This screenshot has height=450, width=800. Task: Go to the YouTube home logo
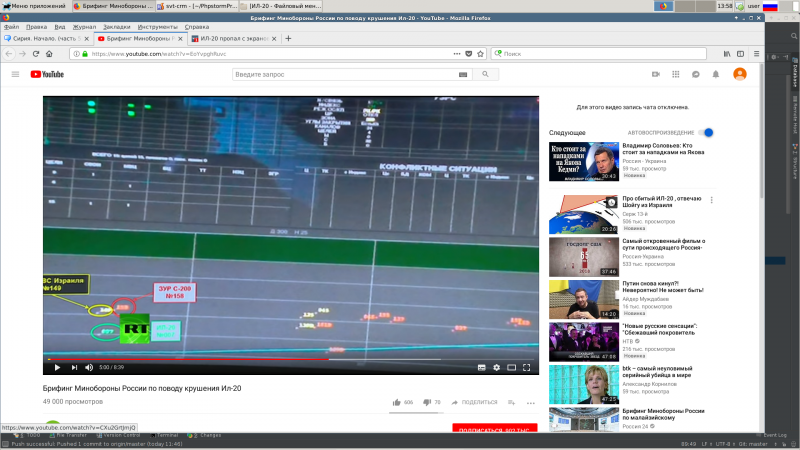[47, 74]
